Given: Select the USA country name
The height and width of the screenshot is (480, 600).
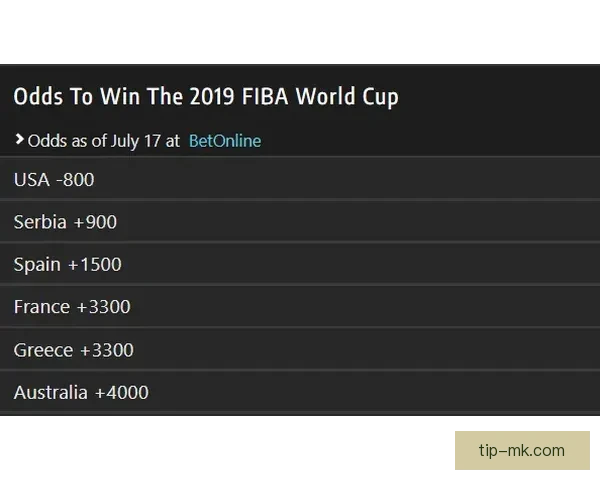Looking at the screenshot, I should pyautogui.click(x=30, y=180).
